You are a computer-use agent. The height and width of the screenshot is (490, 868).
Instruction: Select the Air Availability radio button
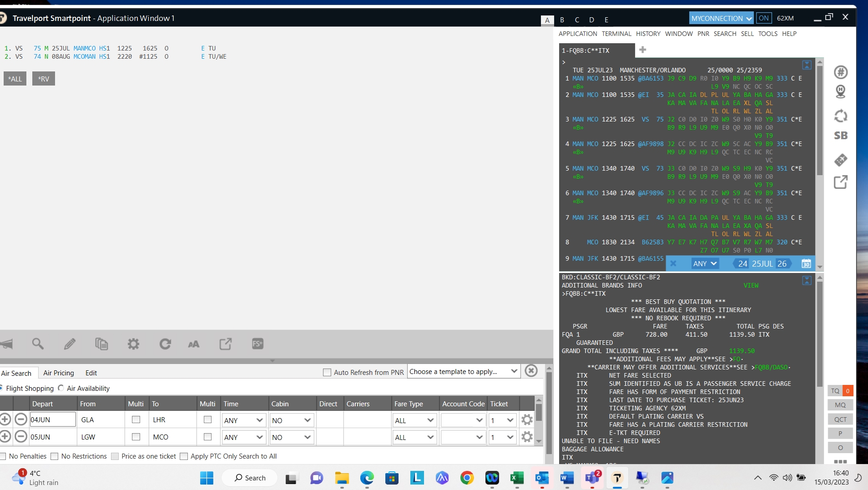point(61,388)
